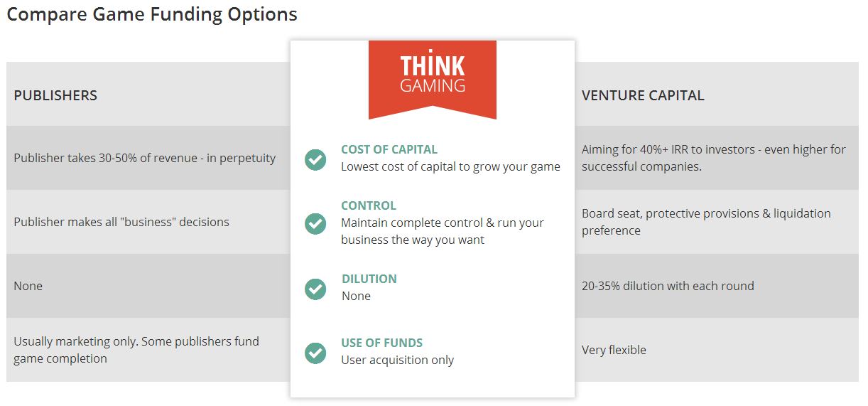The width and height of the screenshot is (868, 406).
Task: Click 'Usually marketing only' publishers cell
Action: 148,350
